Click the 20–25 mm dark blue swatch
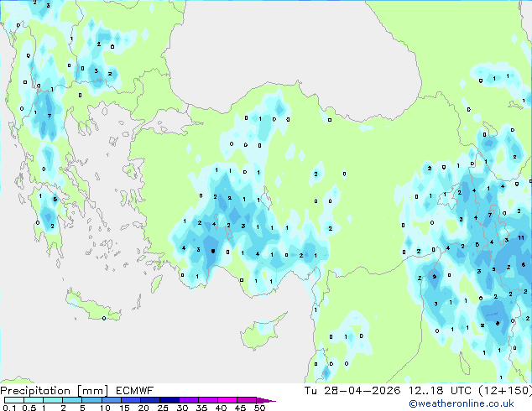The width and height of the screenshot is (532, 411). (150, 400)
